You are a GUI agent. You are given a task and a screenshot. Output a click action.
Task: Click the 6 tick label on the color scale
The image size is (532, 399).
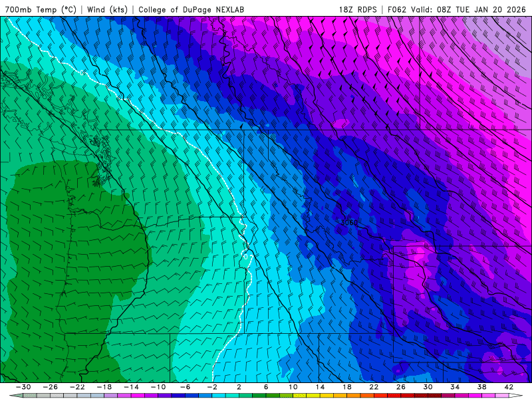point(266,387)
